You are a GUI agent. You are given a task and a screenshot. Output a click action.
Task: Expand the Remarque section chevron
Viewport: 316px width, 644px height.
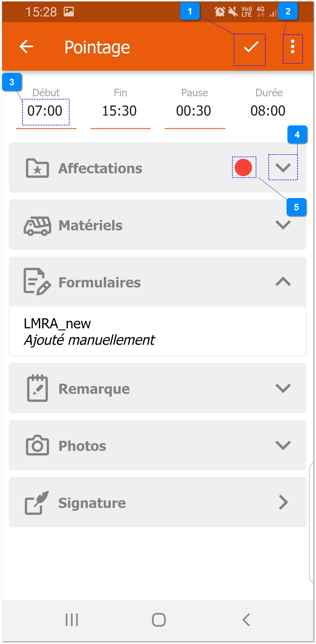(x=283, y=388)
